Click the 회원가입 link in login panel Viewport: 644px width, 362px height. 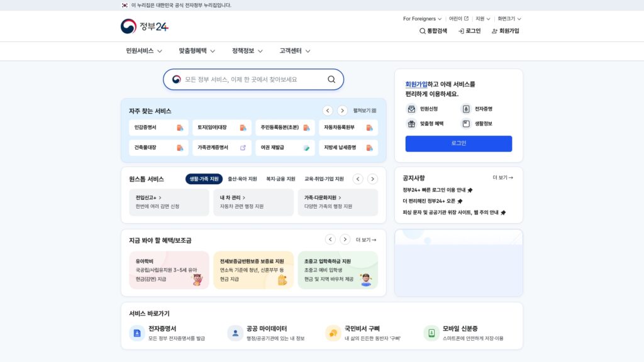point(416,84)
